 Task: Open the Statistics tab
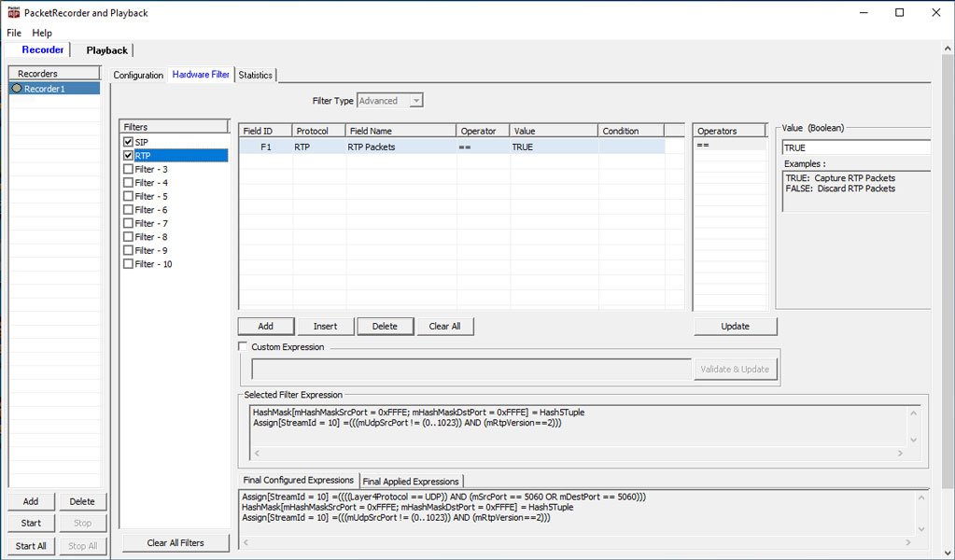[255, 75]
